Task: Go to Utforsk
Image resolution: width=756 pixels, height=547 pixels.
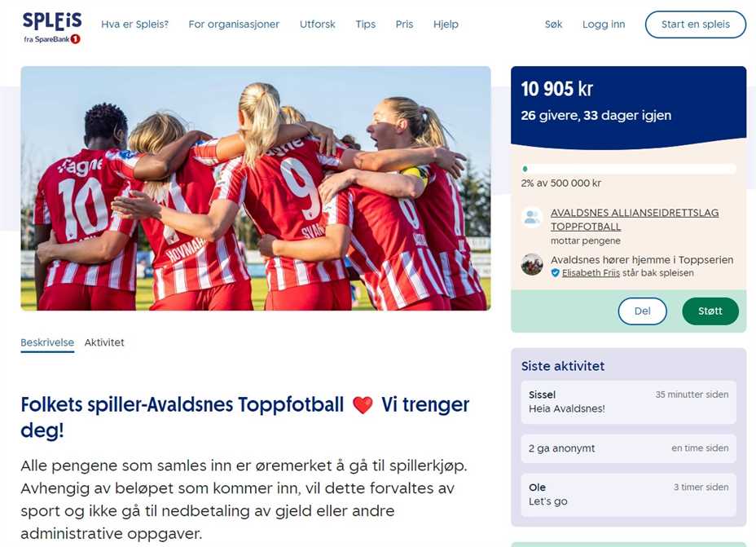Action: (317, 24)
